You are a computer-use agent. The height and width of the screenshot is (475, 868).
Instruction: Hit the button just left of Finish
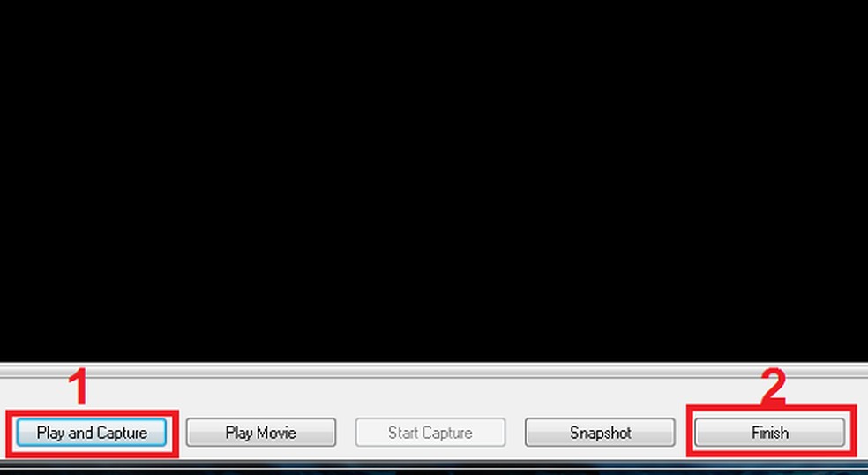[x=600, y=433]
